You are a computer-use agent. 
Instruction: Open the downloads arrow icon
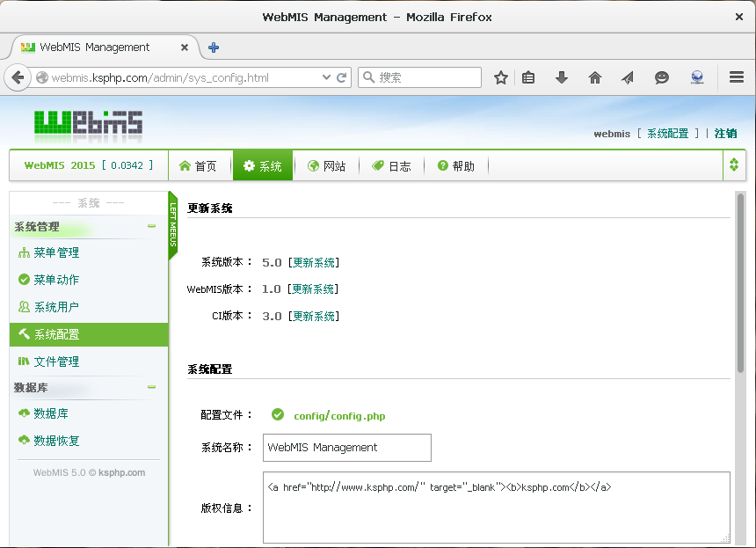point(562,77)
